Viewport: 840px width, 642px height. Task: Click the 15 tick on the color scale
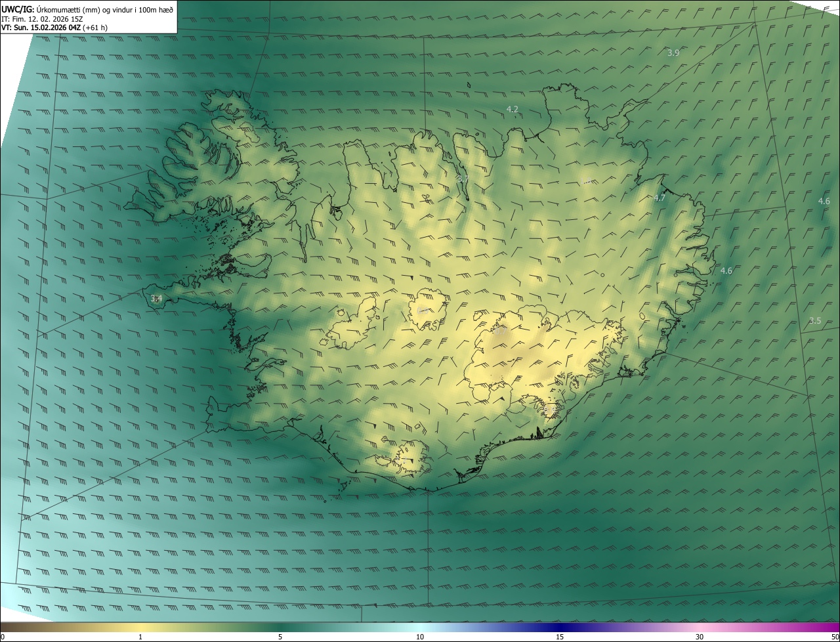(560, 637)
